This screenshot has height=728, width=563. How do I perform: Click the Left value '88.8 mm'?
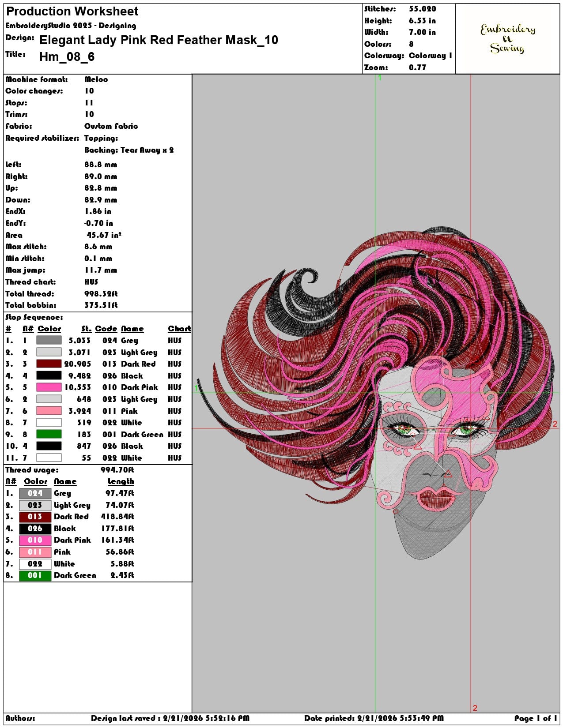point(101,165)
